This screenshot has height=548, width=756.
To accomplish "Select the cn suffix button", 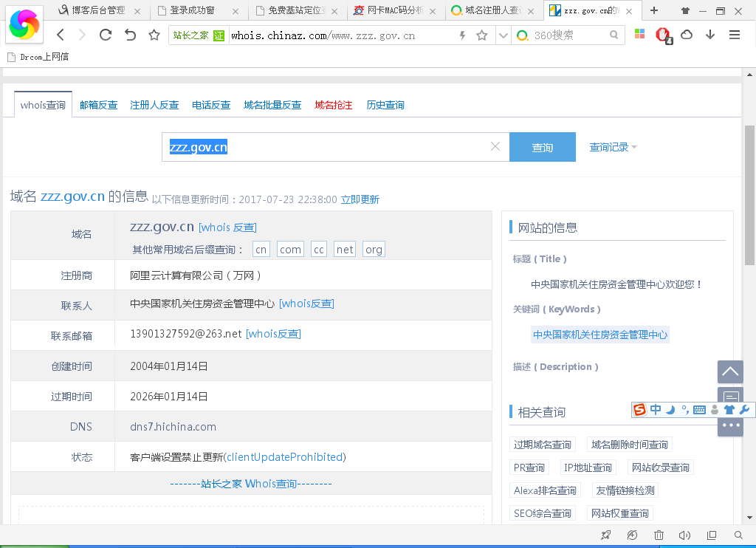I will click(x=261, y=250).
